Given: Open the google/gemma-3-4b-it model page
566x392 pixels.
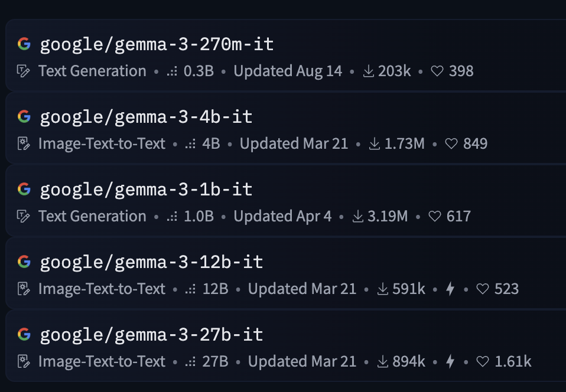Looking at the screenshot, I should pos(145,116).
